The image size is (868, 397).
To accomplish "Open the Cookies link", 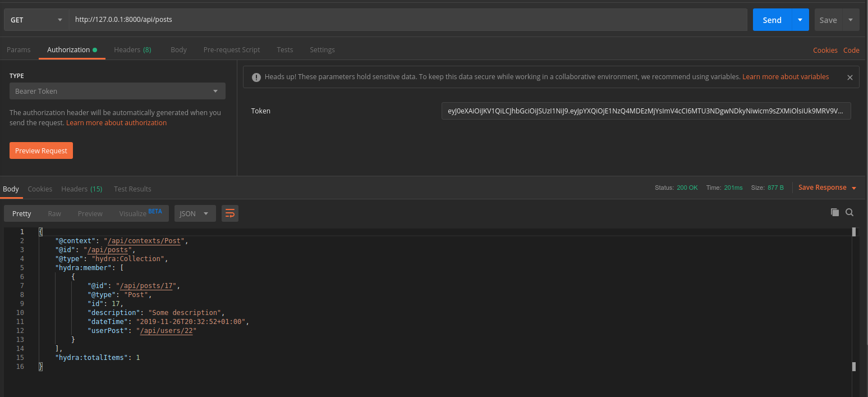I will pyautogui.click(x=825, y=50).
